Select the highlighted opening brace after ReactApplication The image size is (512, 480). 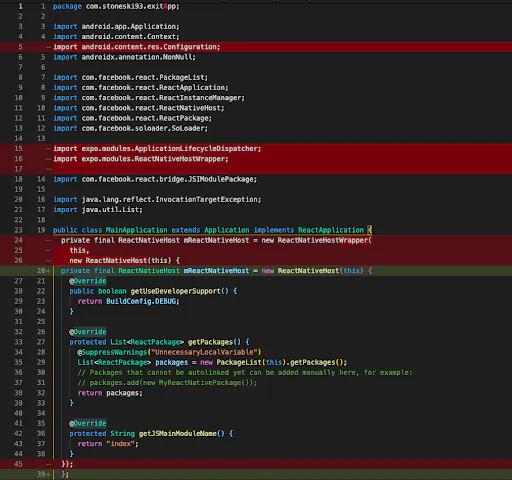point(369,230)
